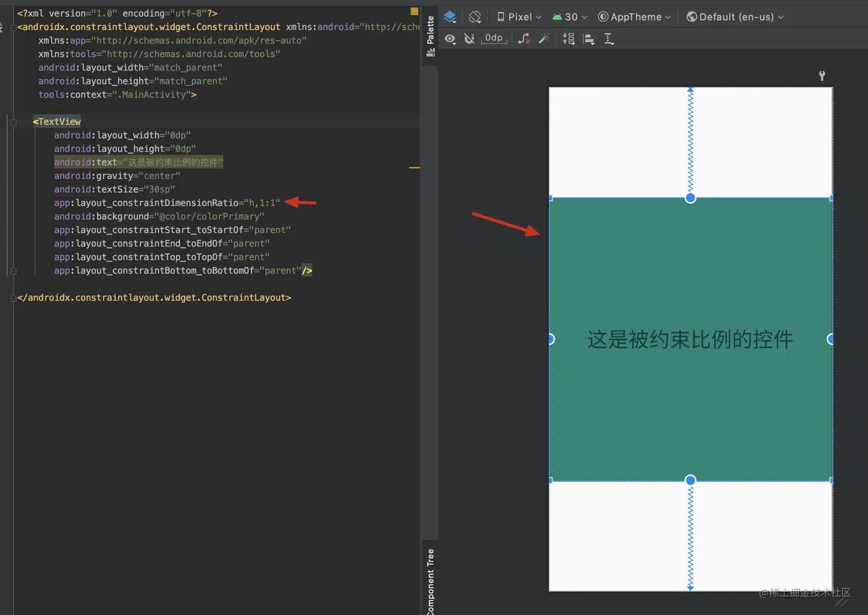Infer constraints with the magic wand
The height and width of the screenshot is (615, 868).
[544, 38]
